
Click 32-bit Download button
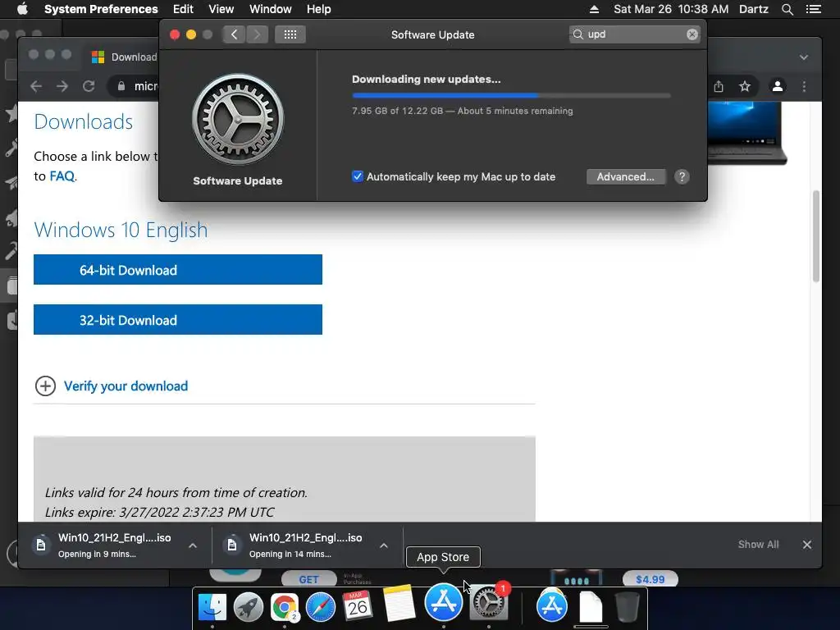click(x=178, y=320)
